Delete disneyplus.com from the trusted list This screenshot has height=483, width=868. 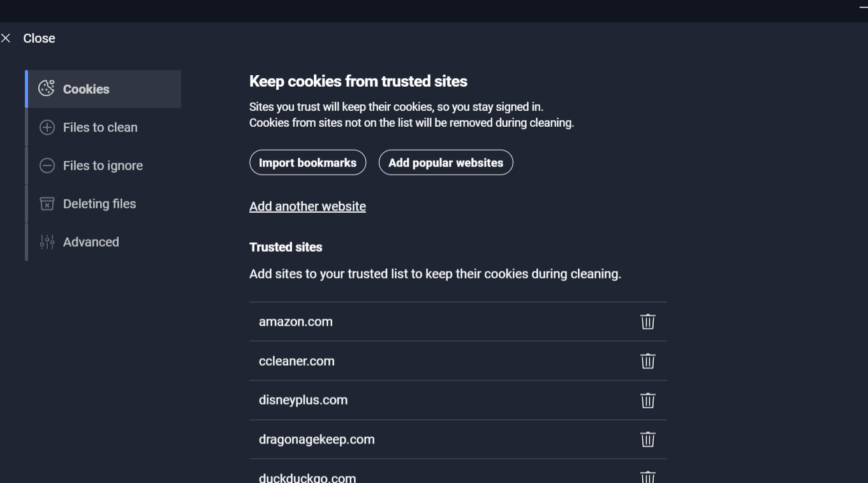pos(647,400)
